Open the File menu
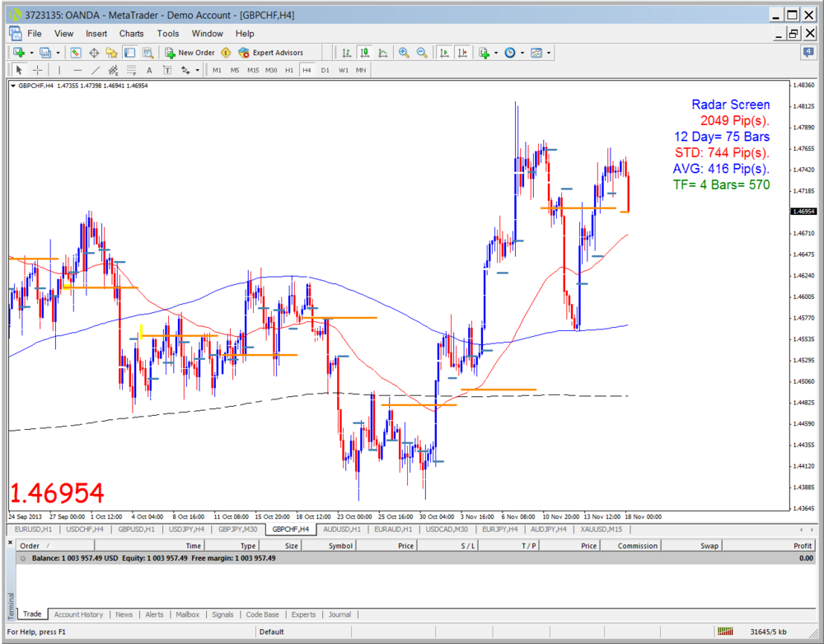Screen dimensions: 824x644 [x=35, y=34]
